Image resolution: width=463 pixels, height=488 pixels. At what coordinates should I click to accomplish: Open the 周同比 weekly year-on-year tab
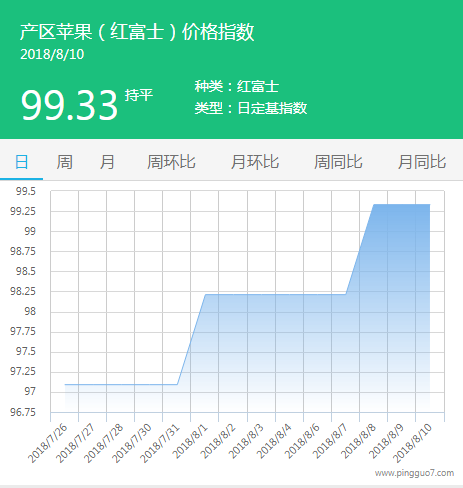pyautogui.click(x=338, y=162)
